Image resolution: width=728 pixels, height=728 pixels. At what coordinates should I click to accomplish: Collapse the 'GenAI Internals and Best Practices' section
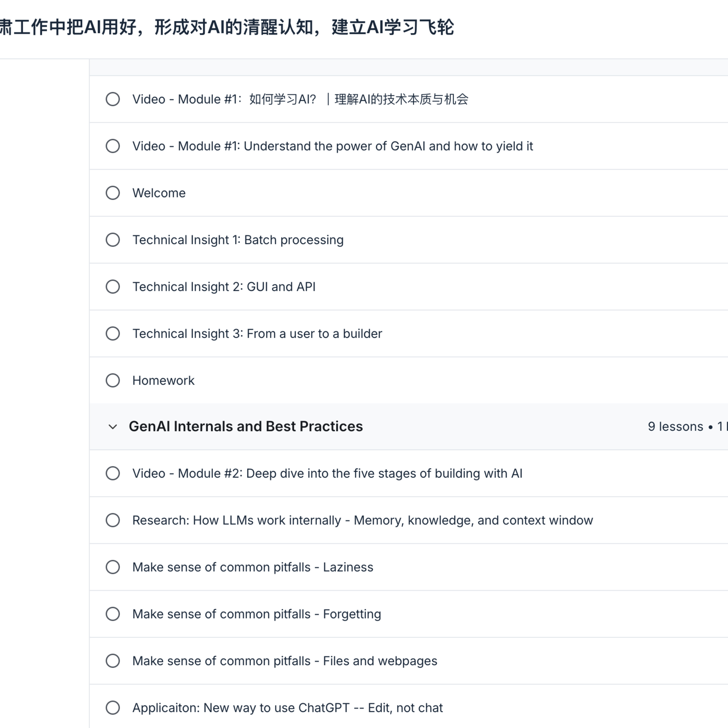pos(112,427)
